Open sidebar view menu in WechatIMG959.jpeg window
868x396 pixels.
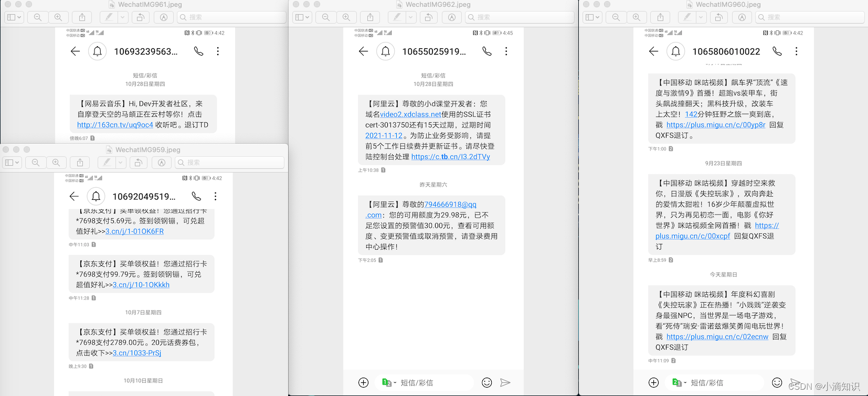click(12, 163)
